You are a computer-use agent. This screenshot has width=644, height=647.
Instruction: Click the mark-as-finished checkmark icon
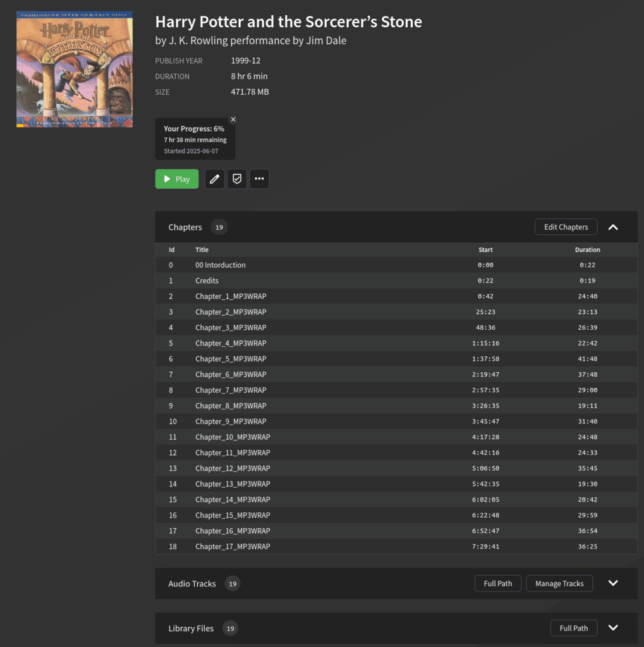click(237, 179)
